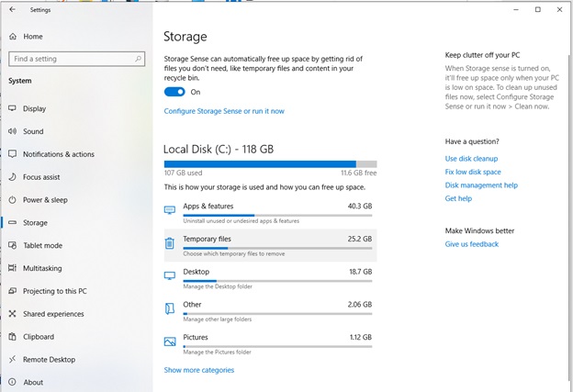Click the back arrow in Settings

click(x=13, y=9)
